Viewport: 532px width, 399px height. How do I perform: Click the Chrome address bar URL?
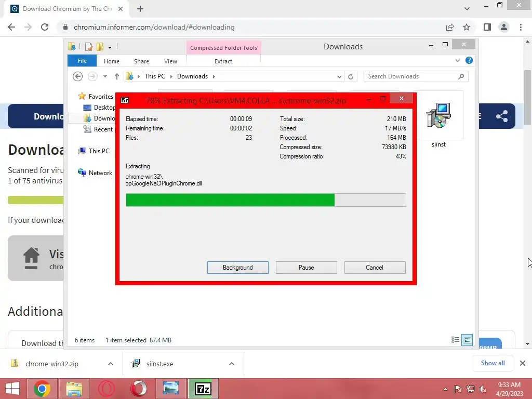[154, 27]
